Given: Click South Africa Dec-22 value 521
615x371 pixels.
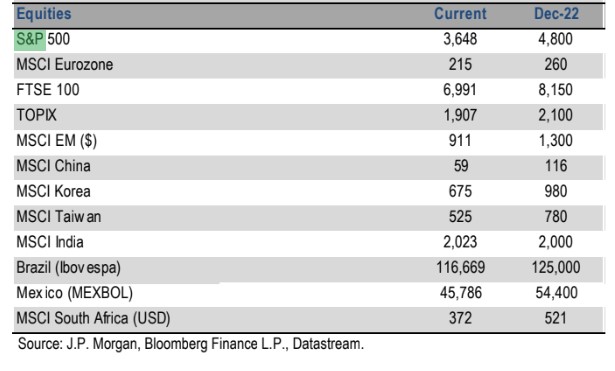Looking at the screenshot, I should (x=555, y=318).
